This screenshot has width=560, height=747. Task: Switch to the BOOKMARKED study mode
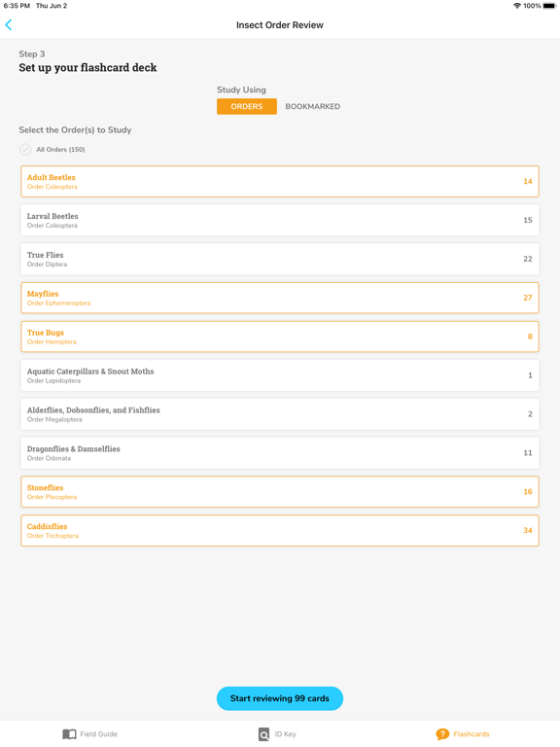point(313,106)
